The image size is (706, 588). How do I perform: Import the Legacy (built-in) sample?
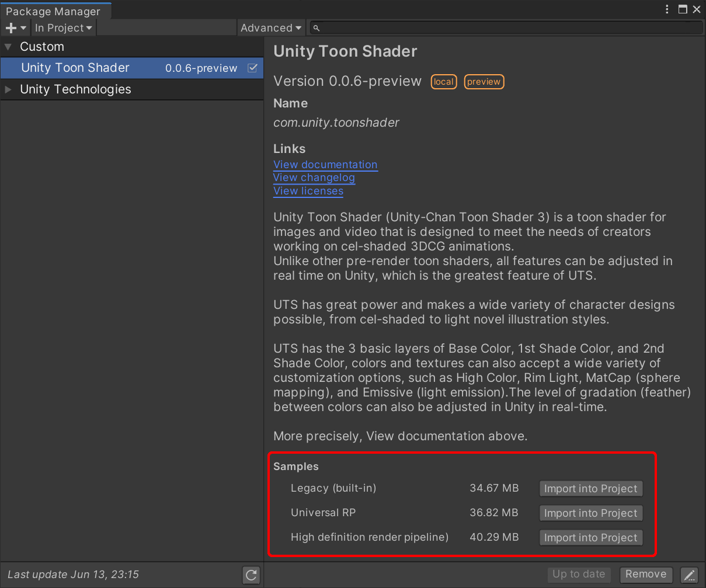[x=590, y=489]
